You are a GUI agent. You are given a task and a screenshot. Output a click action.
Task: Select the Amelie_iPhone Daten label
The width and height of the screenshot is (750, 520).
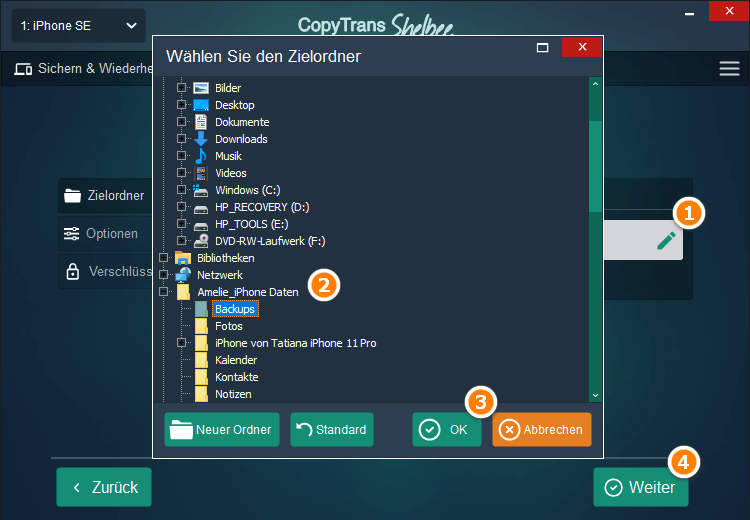(x=248, y=292)
